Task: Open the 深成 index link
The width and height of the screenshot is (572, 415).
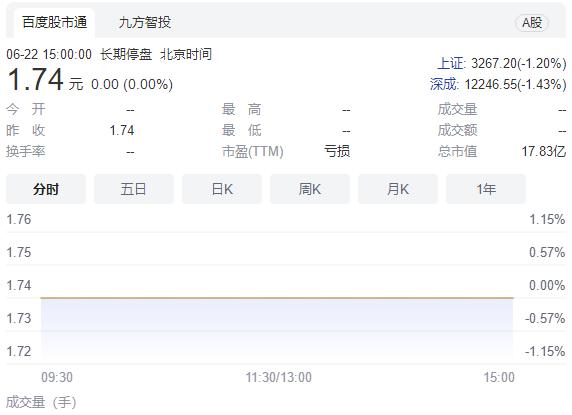Action: click(444, 84)
